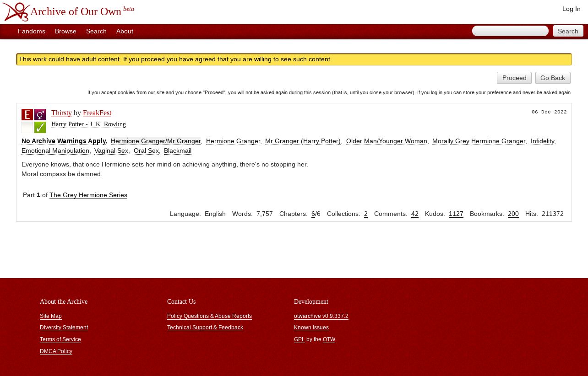The height and width of the screenshot is (376, 588).
Task: Click the blank warnings icon
Action: click(x=27, y=127)
